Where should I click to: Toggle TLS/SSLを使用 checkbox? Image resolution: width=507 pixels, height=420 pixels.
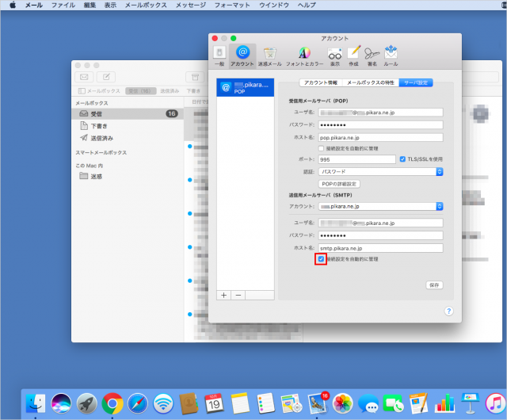click(x=402, y=159)
